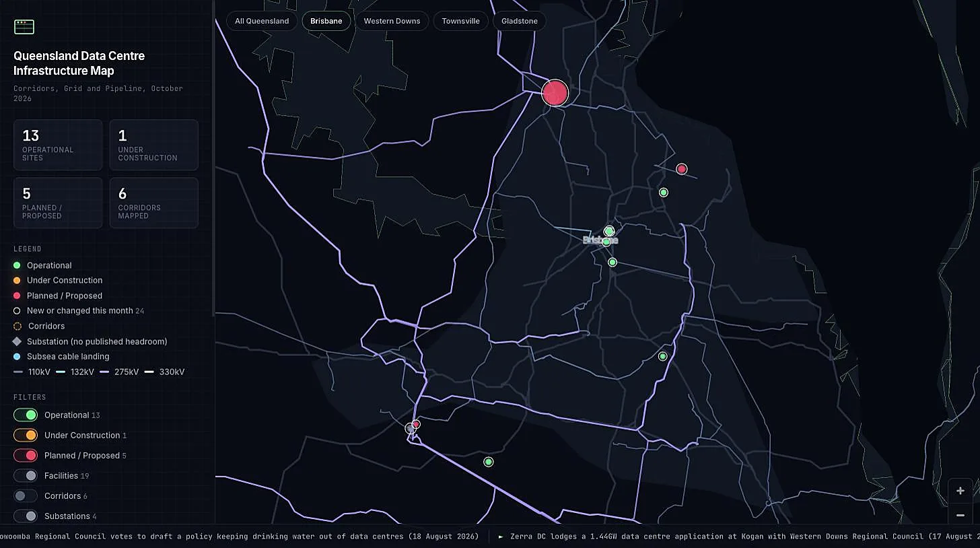Switch to the All Queensland view tab
This screenshot has height=548, width=980.
tap(262, 21)
